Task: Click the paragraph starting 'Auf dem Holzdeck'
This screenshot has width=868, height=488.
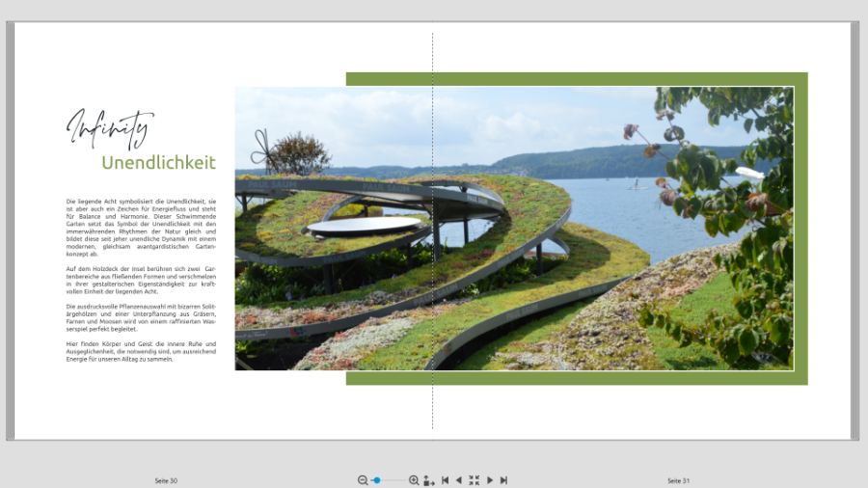Action: point(141,280)
